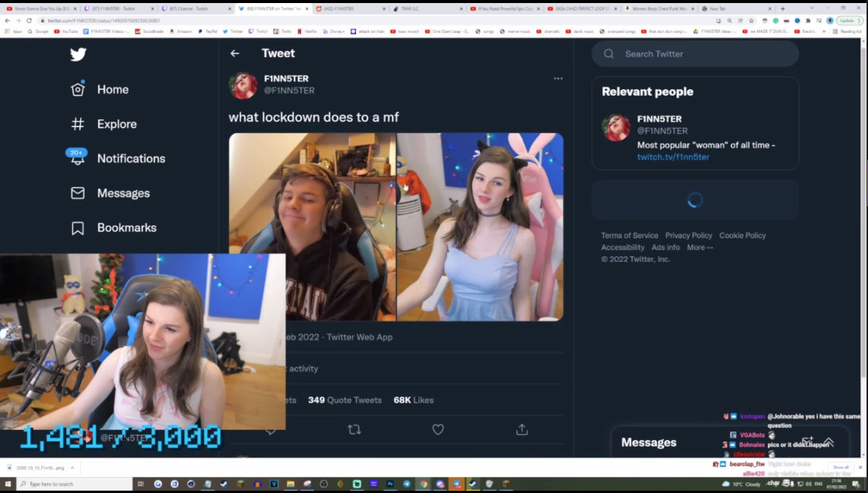Open a new Chrome tab with plus
Image resolution: width=868 pixels, height=493 pixels.
click(x=782, y=9)
